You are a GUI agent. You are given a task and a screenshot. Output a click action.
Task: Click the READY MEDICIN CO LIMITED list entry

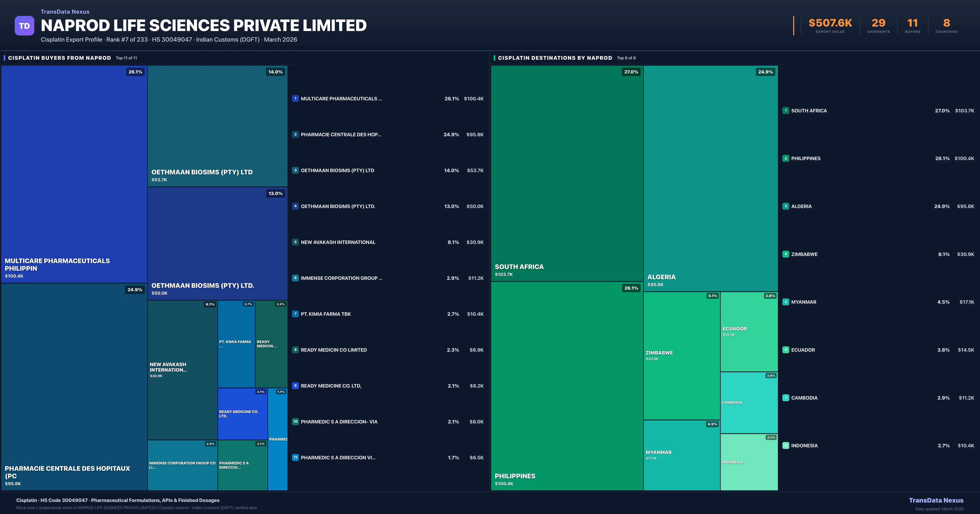point(334,350)
